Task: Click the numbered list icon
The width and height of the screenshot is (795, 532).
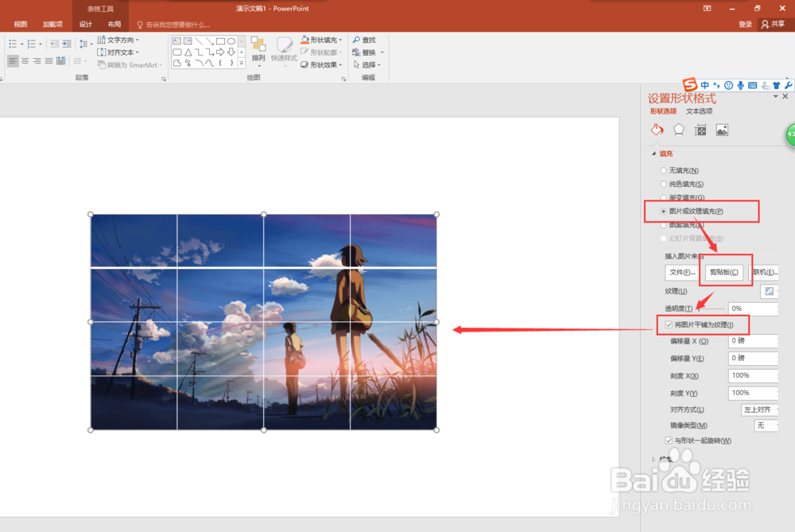Action: point(32,44)
